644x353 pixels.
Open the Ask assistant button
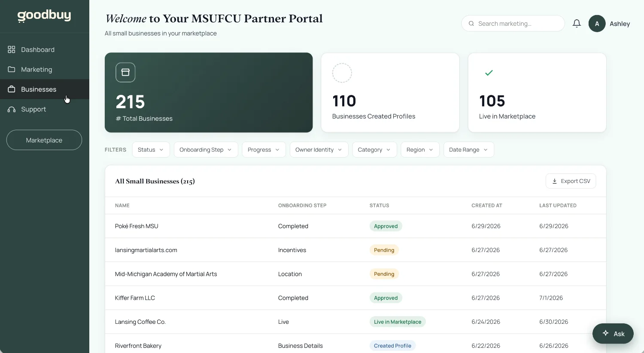(x=613, y=334)
